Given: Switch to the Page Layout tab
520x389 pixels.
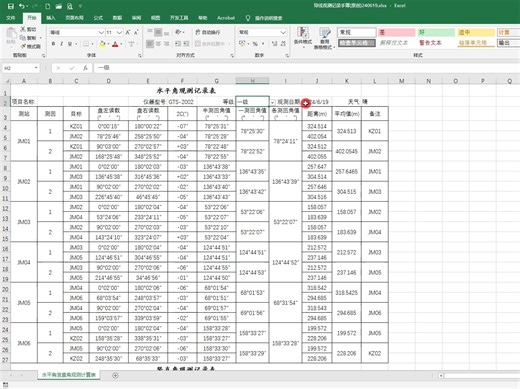Looking at the screenshot, I should (x=74, y=18).
